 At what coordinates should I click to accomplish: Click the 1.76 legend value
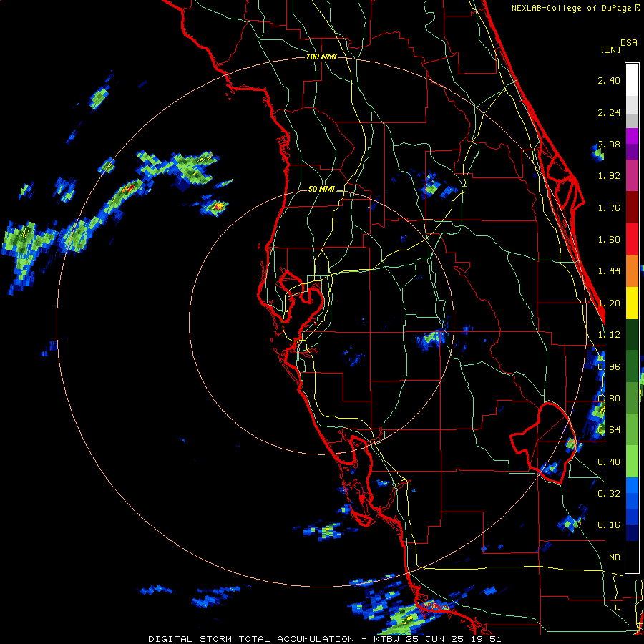[x=609, y=208]
